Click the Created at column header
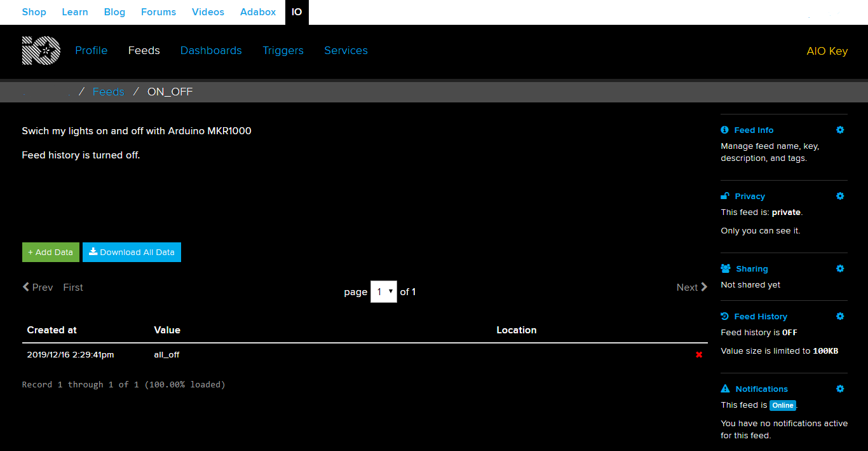The image size is (868, 451). 52,330
